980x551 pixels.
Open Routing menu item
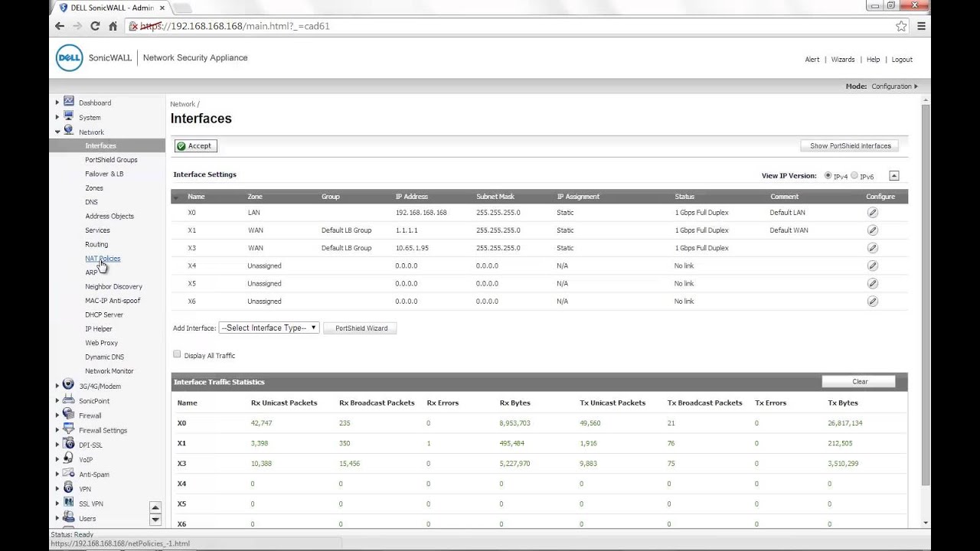tap(96, 244)
